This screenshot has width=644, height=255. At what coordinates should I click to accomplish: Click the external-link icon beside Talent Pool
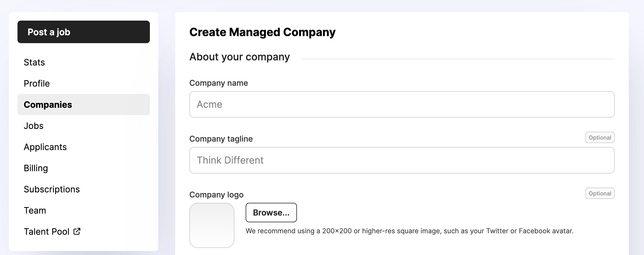tap(77, 231)
